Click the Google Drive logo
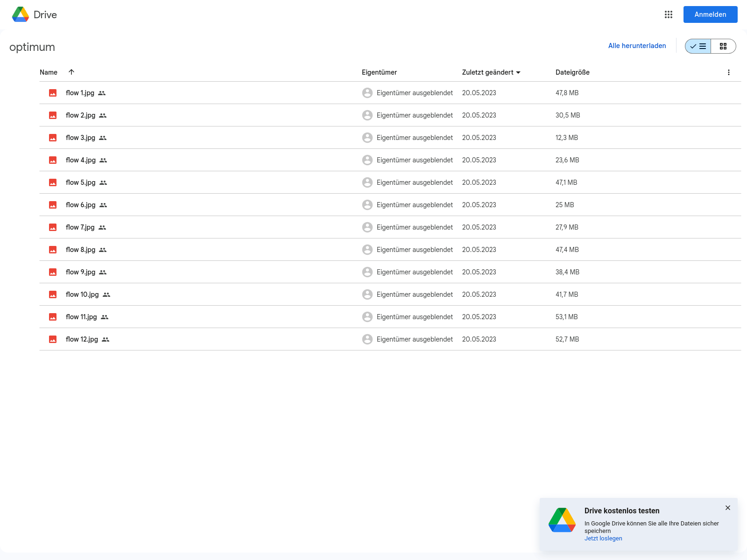The width and height of the screenshot is (747, 560). tap(21, 14)
